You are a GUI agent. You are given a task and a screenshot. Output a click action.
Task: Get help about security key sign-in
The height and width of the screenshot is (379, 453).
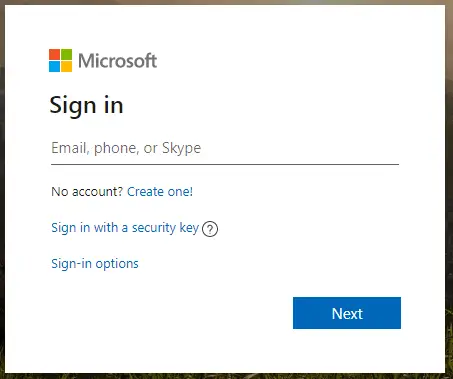210,229
